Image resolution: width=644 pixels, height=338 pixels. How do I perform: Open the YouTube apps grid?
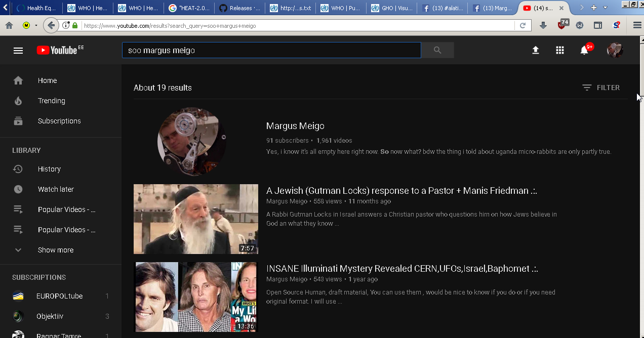coord(559,50)
